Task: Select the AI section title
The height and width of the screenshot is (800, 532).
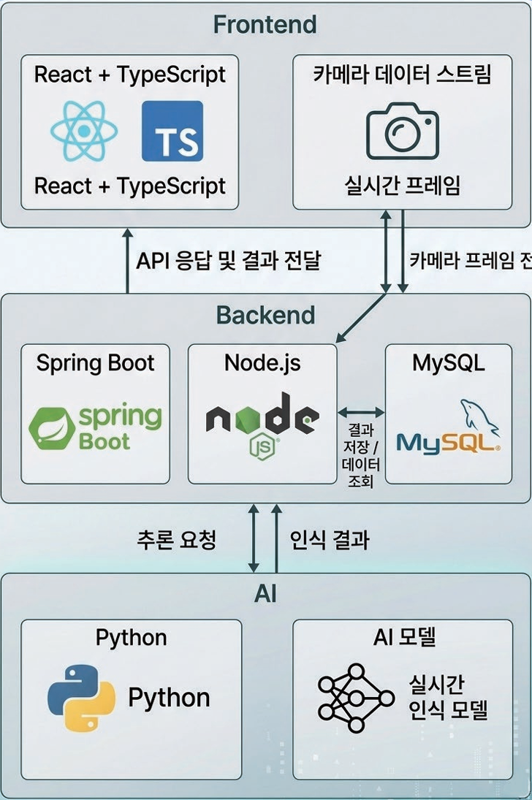Action: (x=265, y=593)
